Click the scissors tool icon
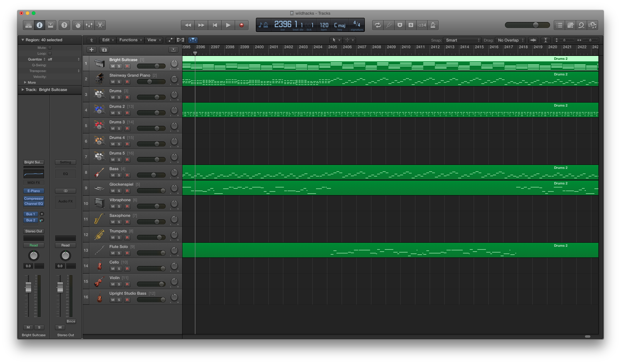This screenshot has height=364, width=621. [100, 25]
